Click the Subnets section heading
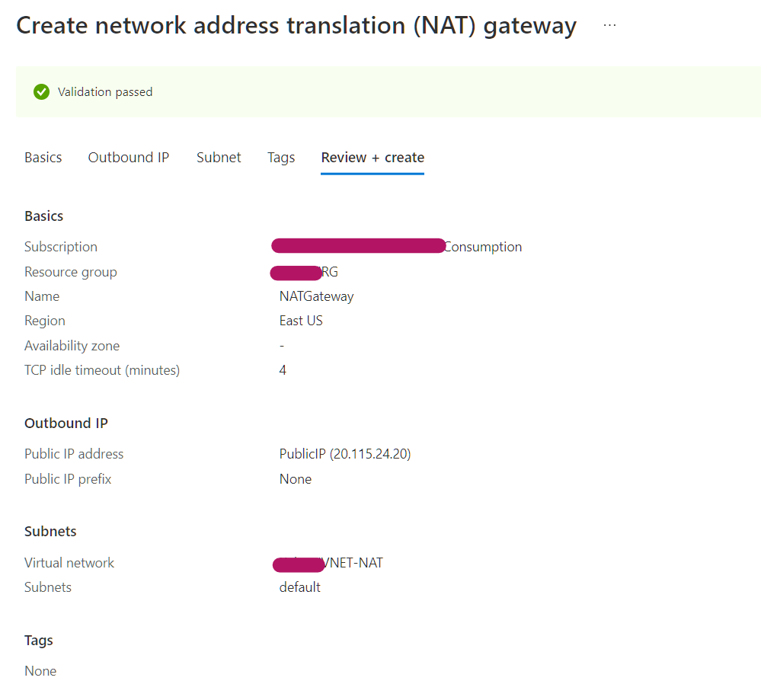 pyautogui.click(x=50, y=531)
